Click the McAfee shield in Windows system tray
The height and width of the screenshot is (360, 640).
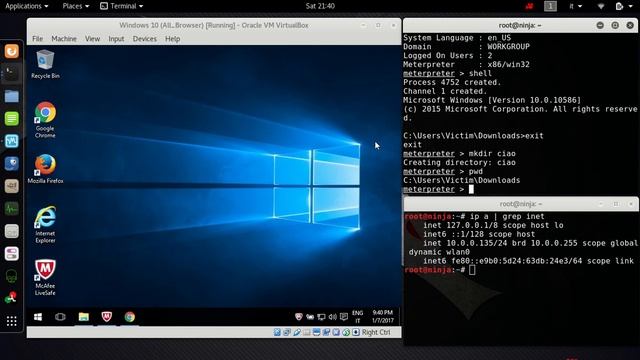pyautogui.click(x=299, y=317)
